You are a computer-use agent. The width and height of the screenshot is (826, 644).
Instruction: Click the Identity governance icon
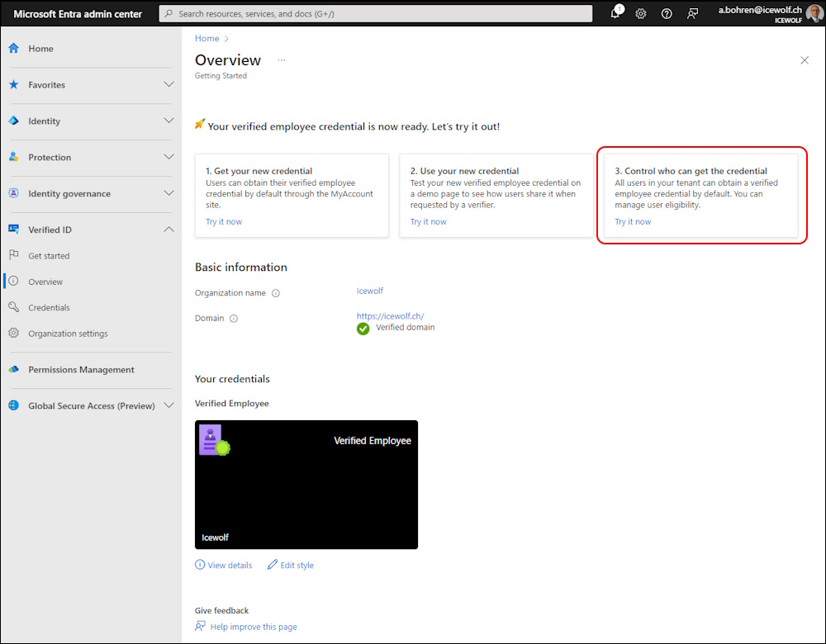14,193
